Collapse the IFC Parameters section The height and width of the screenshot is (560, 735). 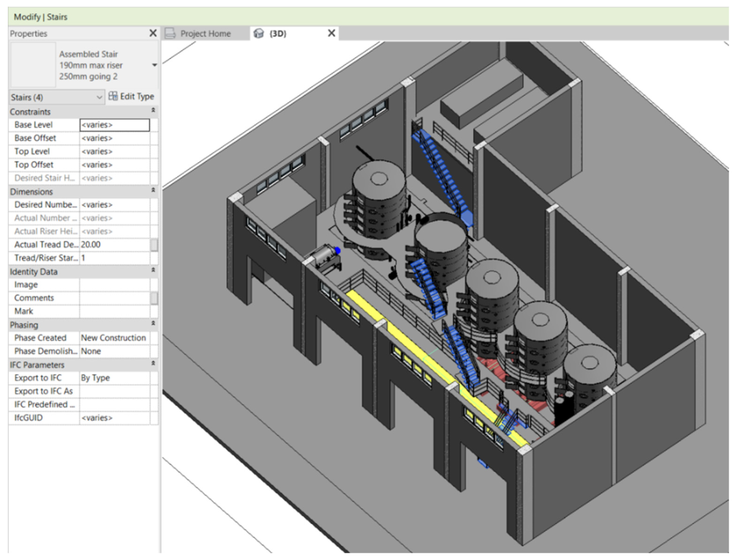click(153, 364)
